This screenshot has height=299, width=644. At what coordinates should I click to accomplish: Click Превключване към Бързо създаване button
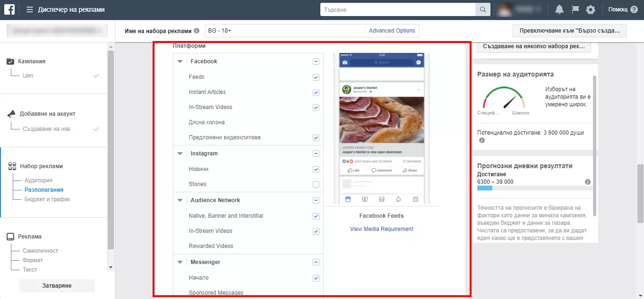[x=569, y=31]
